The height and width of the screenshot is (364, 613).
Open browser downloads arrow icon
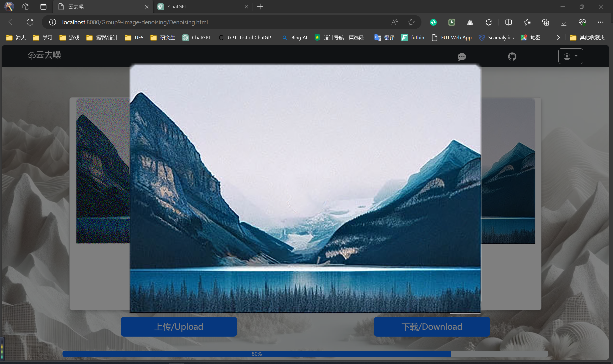click(564, 22)
